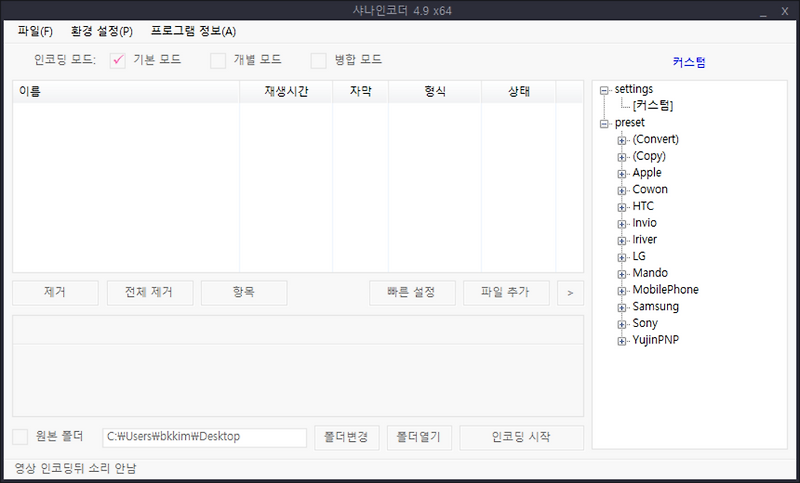Expand the MobilePhone preset group

pos(621,291)
